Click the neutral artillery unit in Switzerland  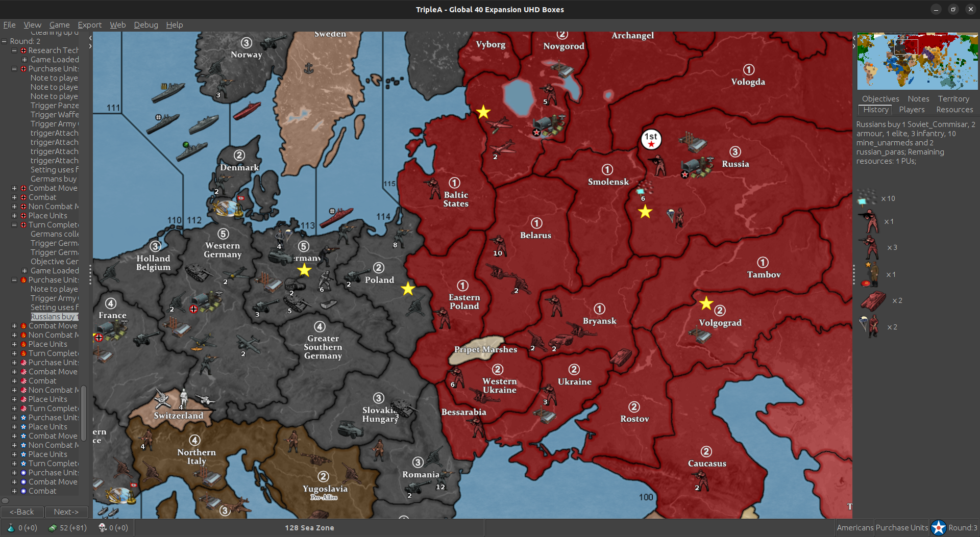tap(204, 400)
